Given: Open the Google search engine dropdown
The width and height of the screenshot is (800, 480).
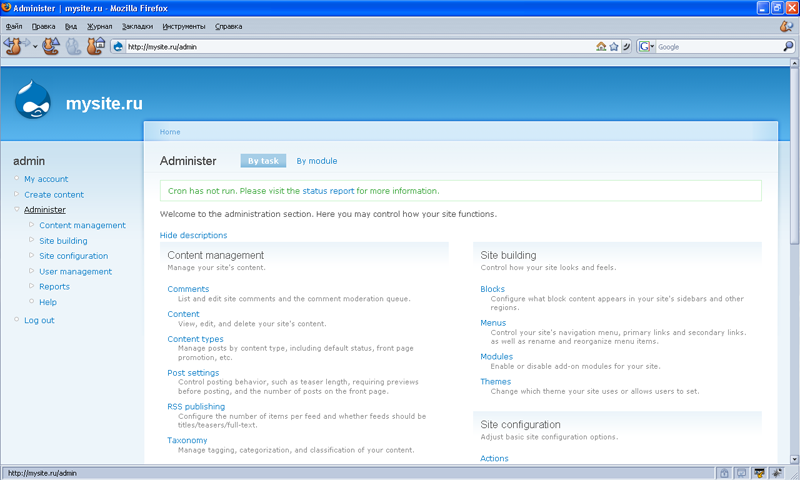Looking at the screenshot, I should pos(646,46).
